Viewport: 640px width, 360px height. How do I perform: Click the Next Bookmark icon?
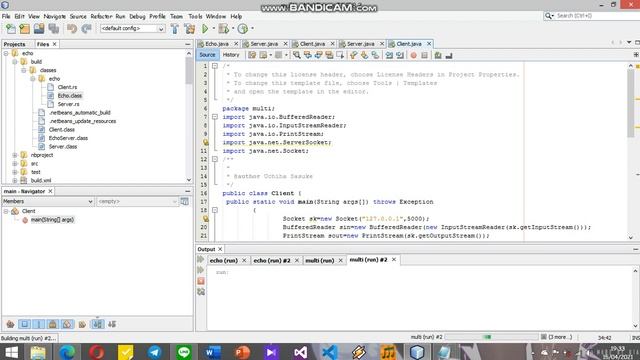pos(364,55)
